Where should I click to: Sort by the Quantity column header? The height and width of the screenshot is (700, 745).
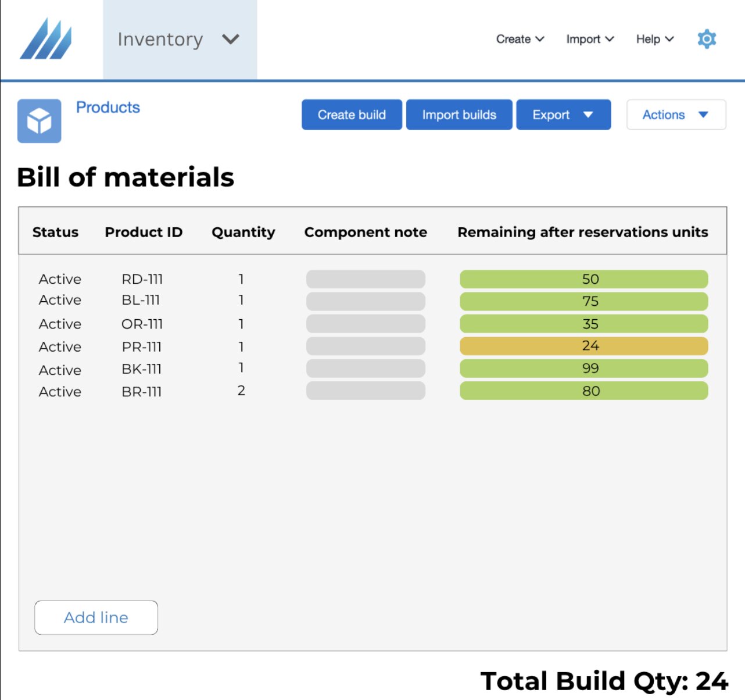coord(243,232)
